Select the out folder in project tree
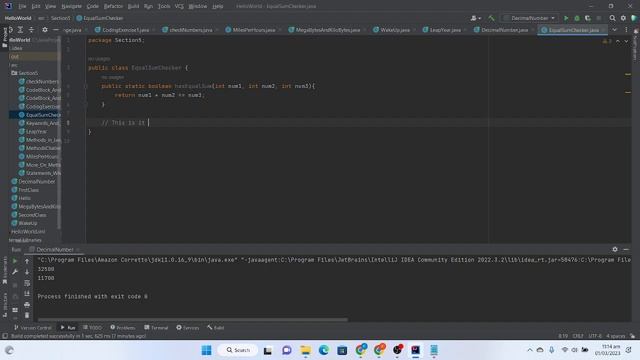This screenshot has width=640, height=360. pyautogui.click(x=15, y=56)
